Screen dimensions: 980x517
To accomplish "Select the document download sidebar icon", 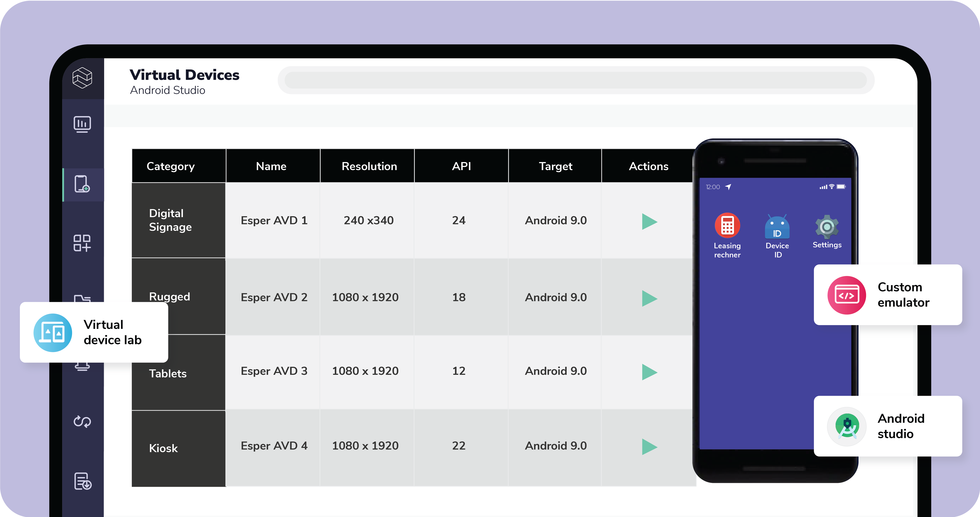I will pos(83,481).
